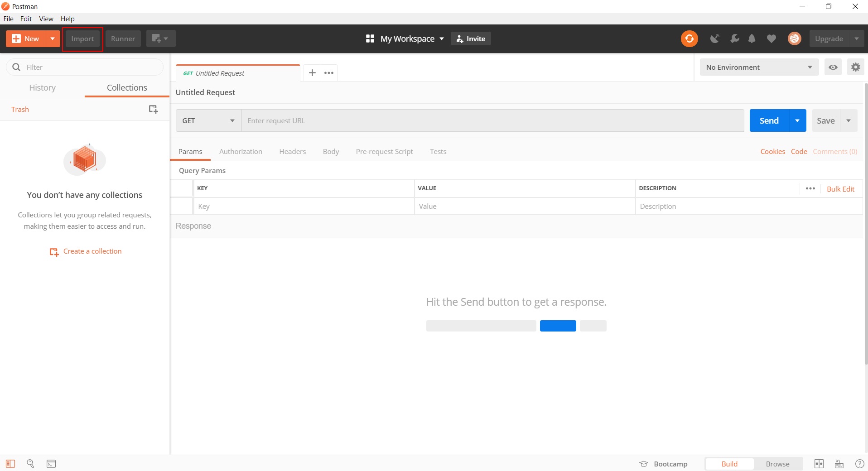Click the Upgrade button
868x471 pixels.
pos(829,38)
